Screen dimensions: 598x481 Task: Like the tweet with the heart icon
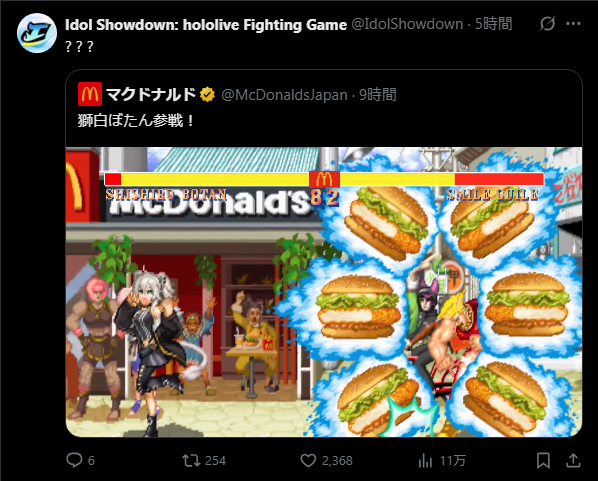coord(308,460)
